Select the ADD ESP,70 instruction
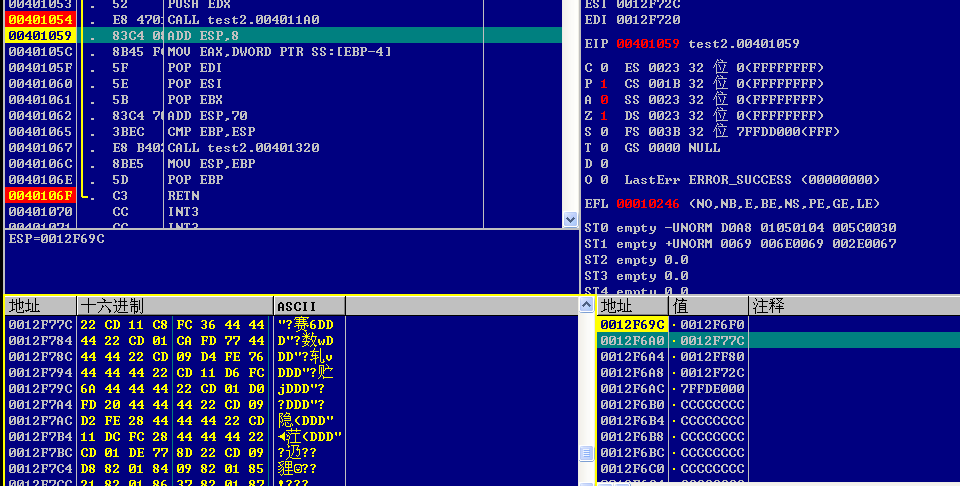This screenshot has width=960, height=486. [207, 115]
